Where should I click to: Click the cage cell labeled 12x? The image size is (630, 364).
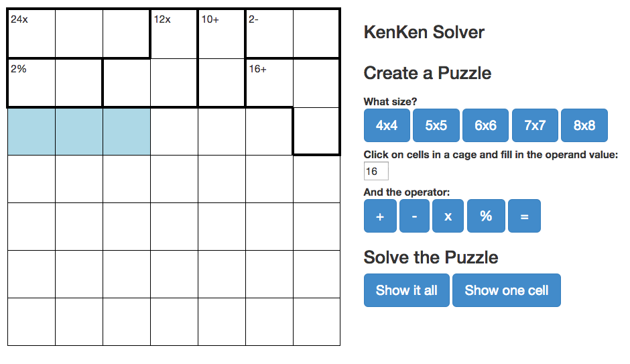click(x=174, y=34)
